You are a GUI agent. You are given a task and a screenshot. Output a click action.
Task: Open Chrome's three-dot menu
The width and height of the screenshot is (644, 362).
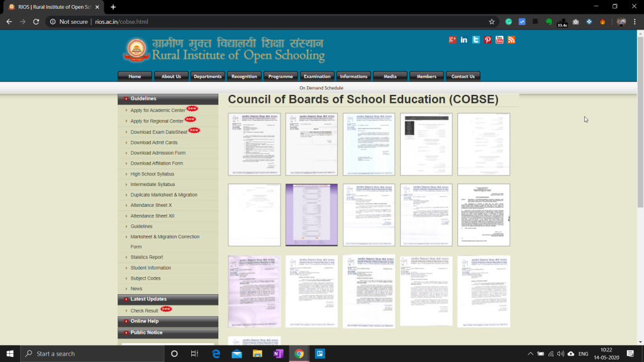tap(635, 22)
